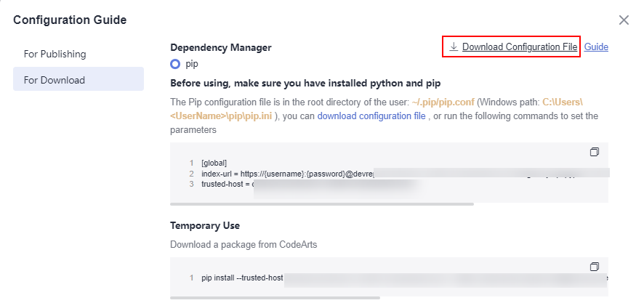Select the For Download tab
The width and height of the screenshot is (644, 303).
[x=79, y=78]
